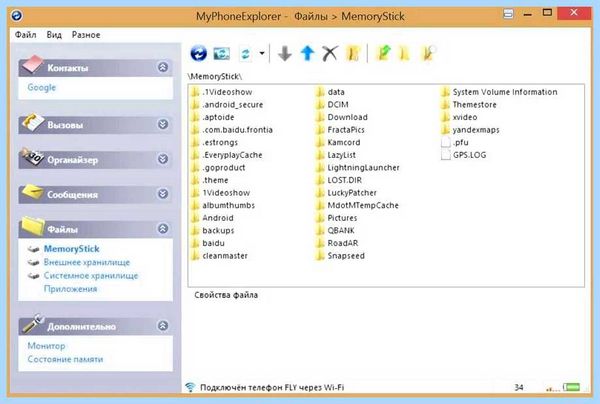Select the Download folder
Viewport: 600px width, 404px height.
pos(342,117)
